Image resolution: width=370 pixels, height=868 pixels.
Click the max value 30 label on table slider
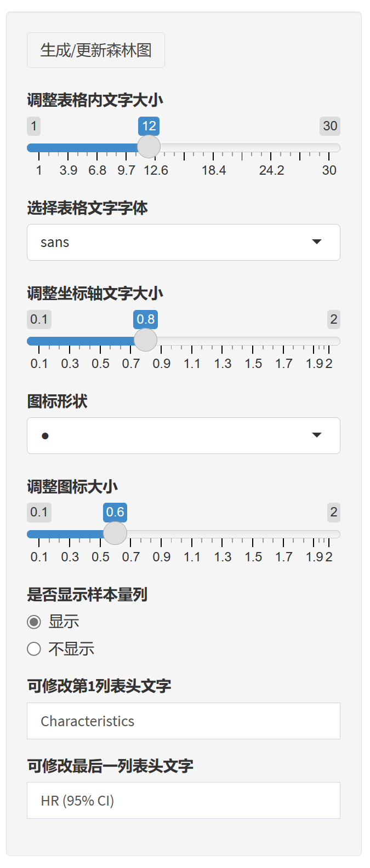tap(330, 126)
